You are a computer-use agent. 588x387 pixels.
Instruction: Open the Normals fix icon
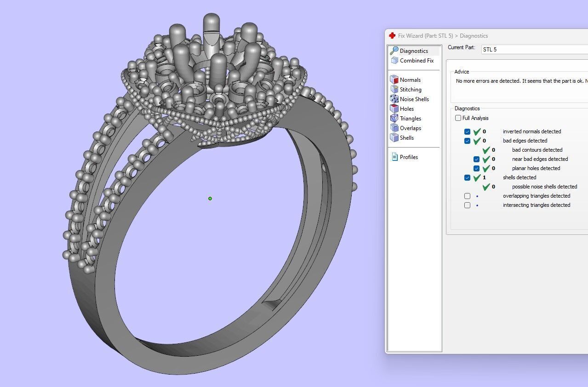pos(394,80)
